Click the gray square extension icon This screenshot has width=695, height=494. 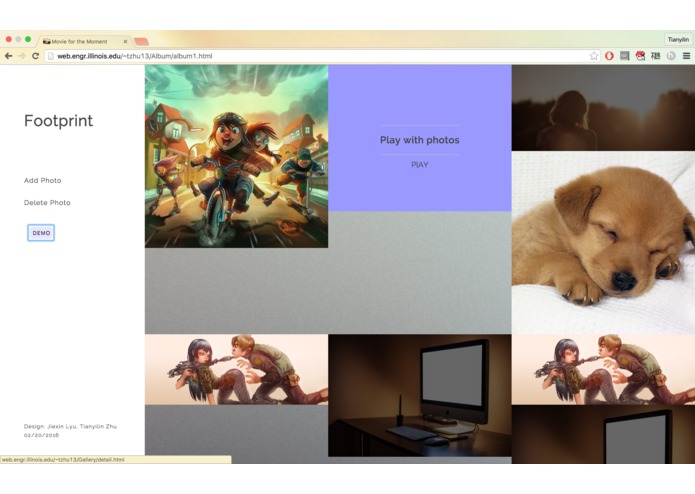click(x=625, y=56)
